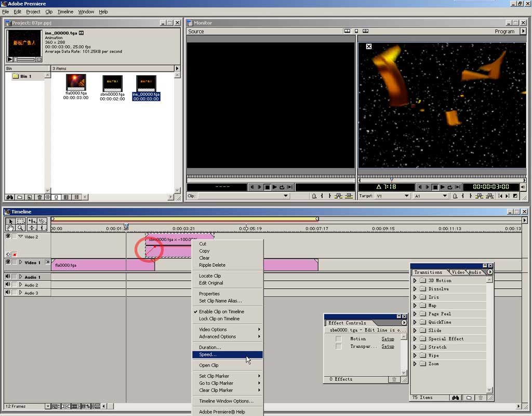
Task: Click the trash Delete icon in Project window
Action: [x=38, y=197]
